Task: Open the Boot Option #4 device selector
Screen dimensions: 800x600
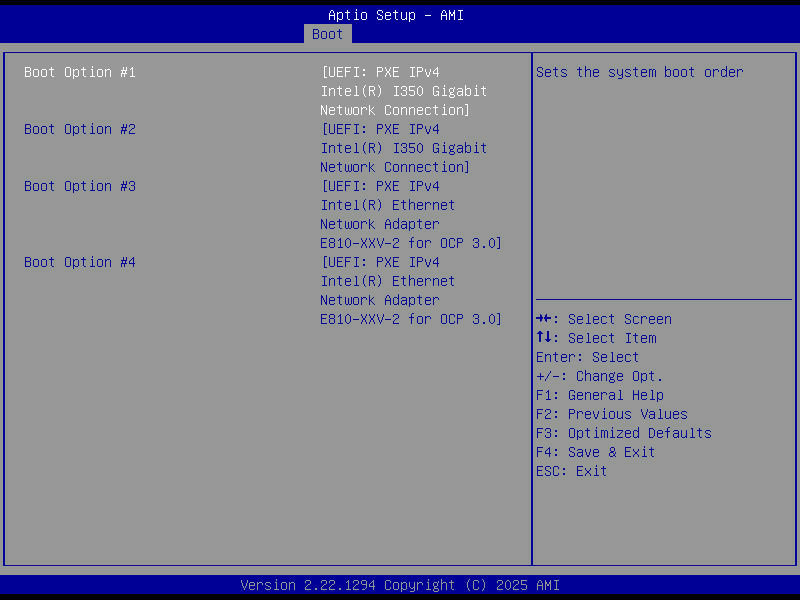Action: click(80, 262)
